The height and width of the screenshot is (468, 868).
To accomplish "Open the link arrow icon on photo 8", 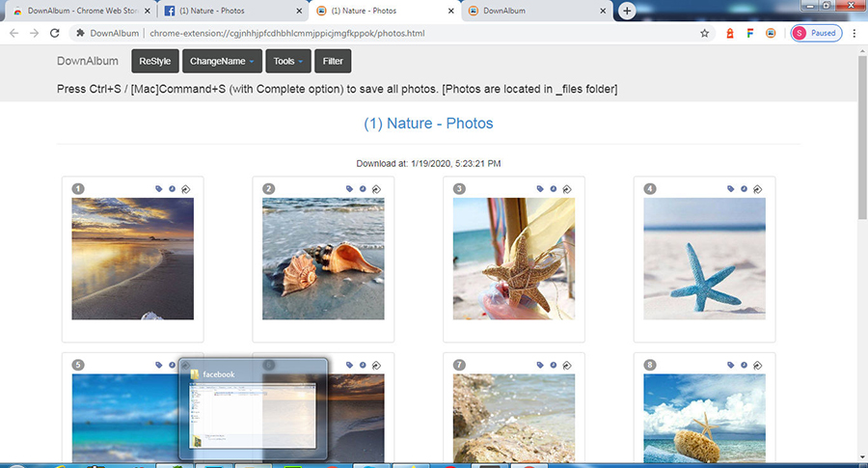I will coord(758,366).
